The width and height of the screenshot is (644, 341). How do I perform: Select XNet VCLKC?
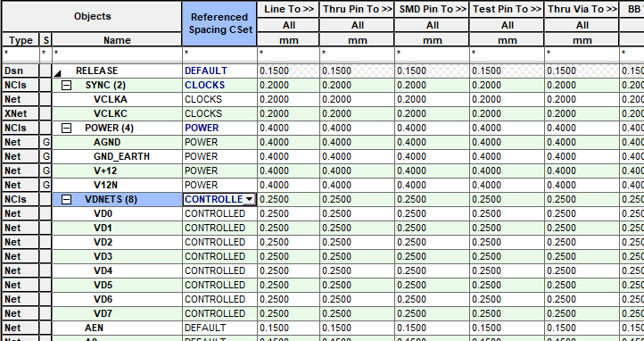coord(111,113)
